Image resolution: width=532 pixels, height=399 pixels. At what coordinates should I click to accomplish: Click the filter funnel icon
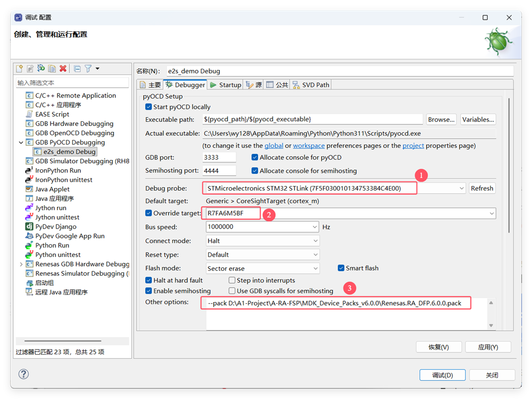point(88,69)
